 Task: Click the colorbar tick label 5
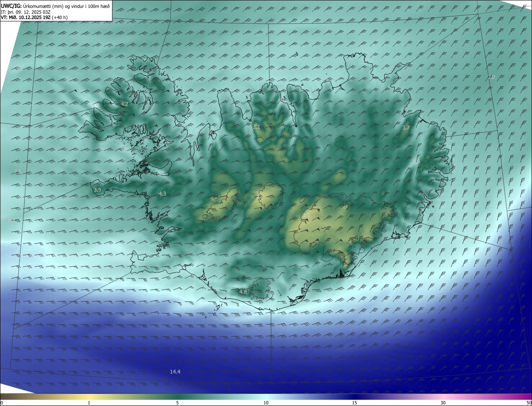tap(177, 403)
